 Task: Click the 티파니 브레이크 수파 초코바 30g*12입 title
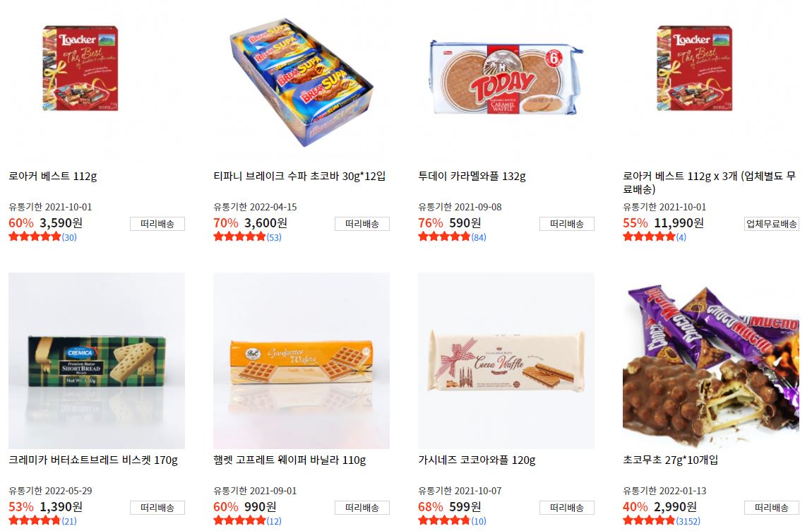[299, 176]
